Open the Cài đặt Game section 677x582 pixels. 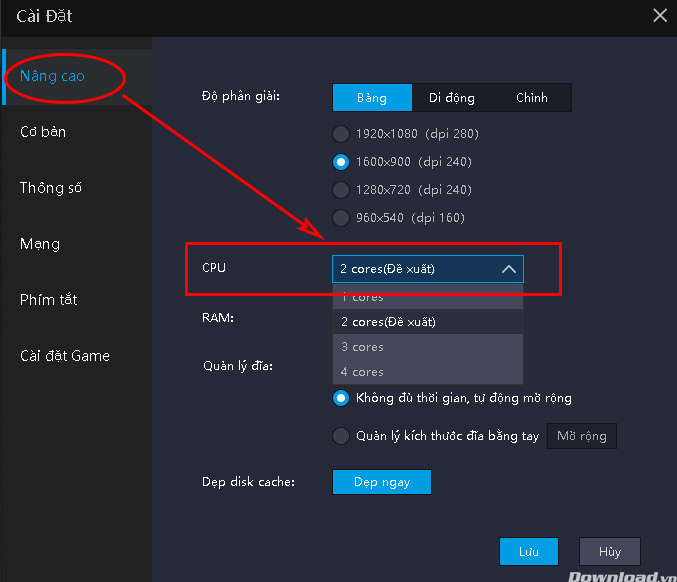65,356
